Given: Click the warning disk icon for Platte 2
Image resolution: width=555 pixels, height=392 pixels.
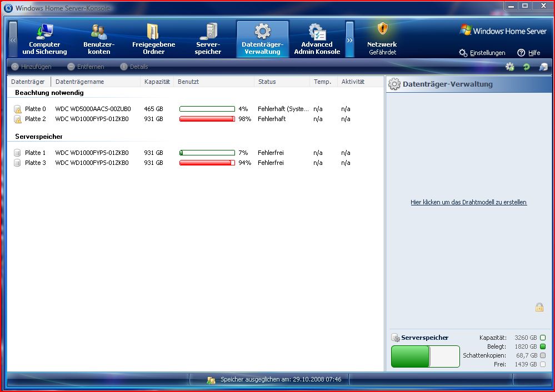Looking at the screenshot, I should 18,119.
